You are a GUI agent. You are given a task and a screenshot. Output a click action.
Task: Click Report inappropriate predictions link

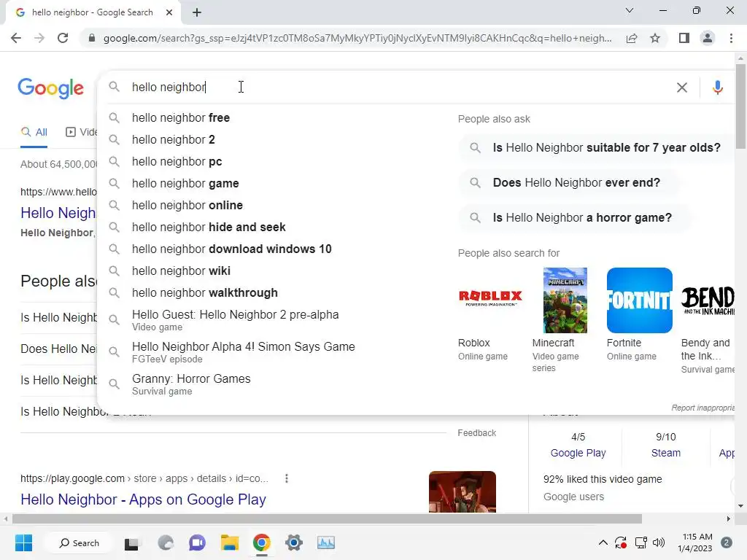pyautogui.click(x=703, y=408)
